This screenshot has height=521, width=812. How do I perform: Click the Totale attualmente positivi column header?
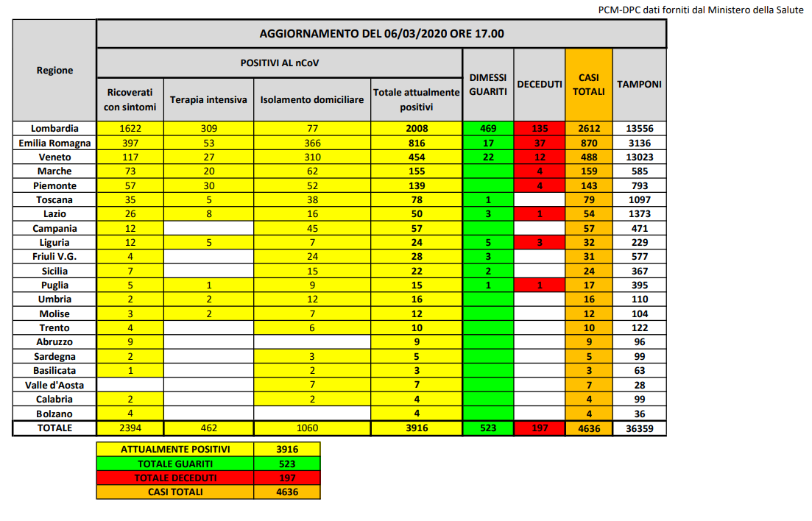click(416, 99)
